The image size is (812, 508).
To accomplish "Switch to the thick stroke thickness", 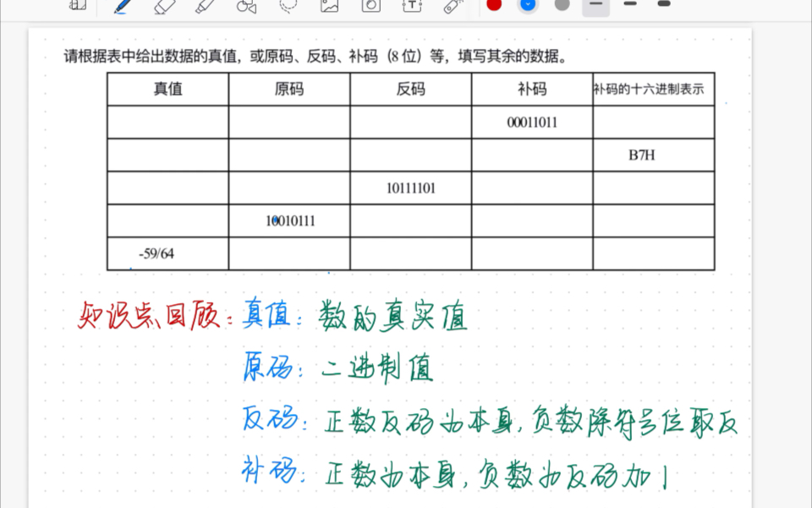I will (x=662, y=7).
